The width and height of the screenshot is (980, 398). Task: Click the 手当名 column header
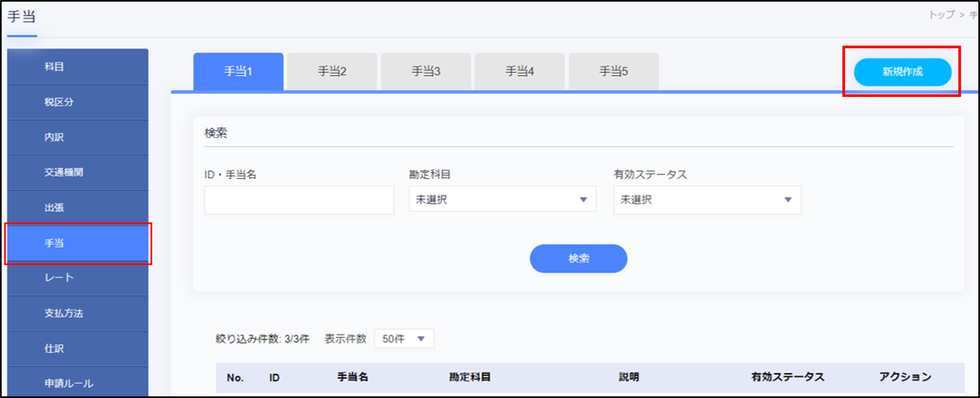[353, 377]
